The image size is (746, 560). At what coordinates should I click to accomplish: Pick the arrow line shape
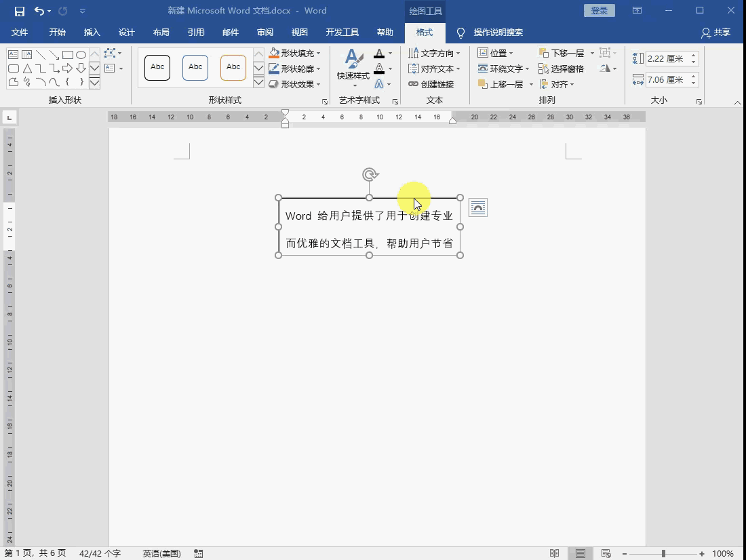[54, 55]
